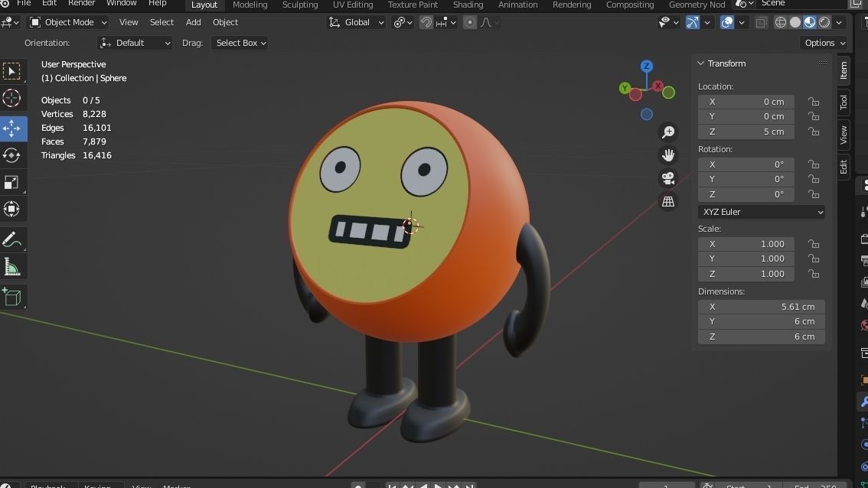This screenshot has width=868, height=488.
Task: Click the play animation button
Action: point(438,485)
